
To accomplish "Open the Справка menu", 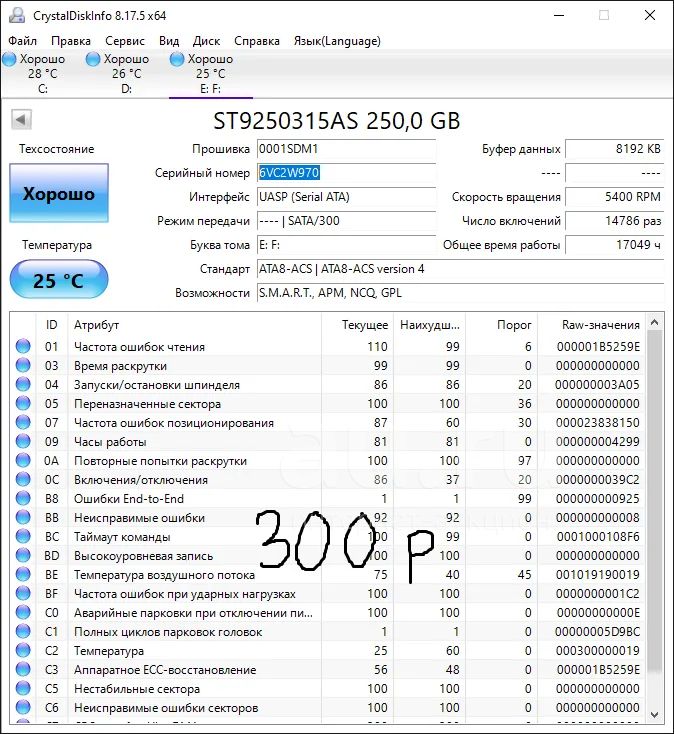I will pyautogui.click(x=257, y=41).
